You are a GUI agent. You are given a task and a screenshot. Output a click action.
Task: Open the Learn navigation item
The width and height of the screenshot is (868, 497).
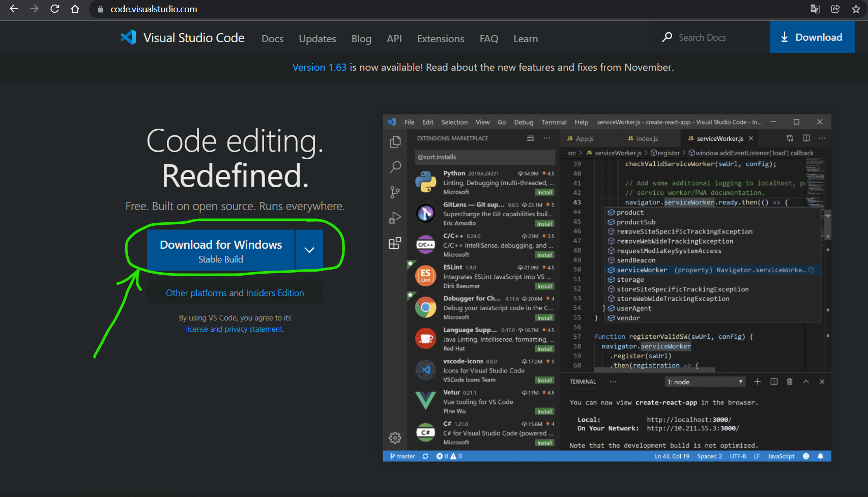tap(526, 39)
